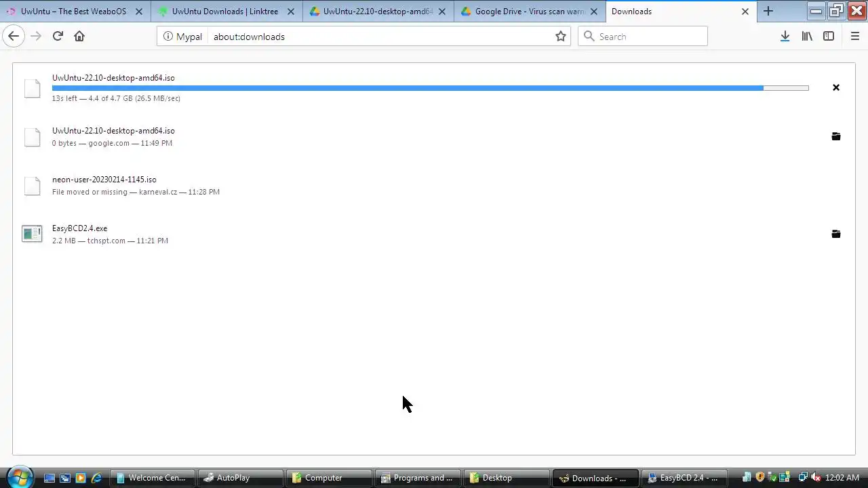868x488 pixels.
Task: Click the site identity info icon
Action: click(167, 37)
